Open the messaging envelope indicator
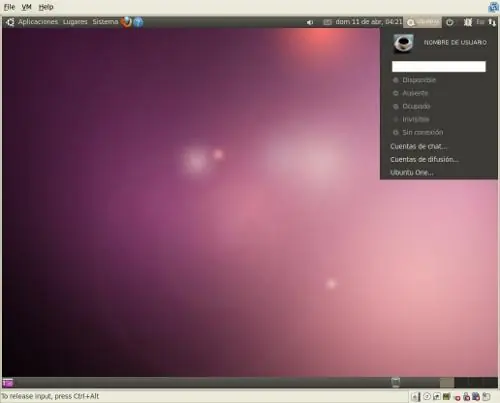500x403 pixels. pyautogui.click(x=327, y=22)
